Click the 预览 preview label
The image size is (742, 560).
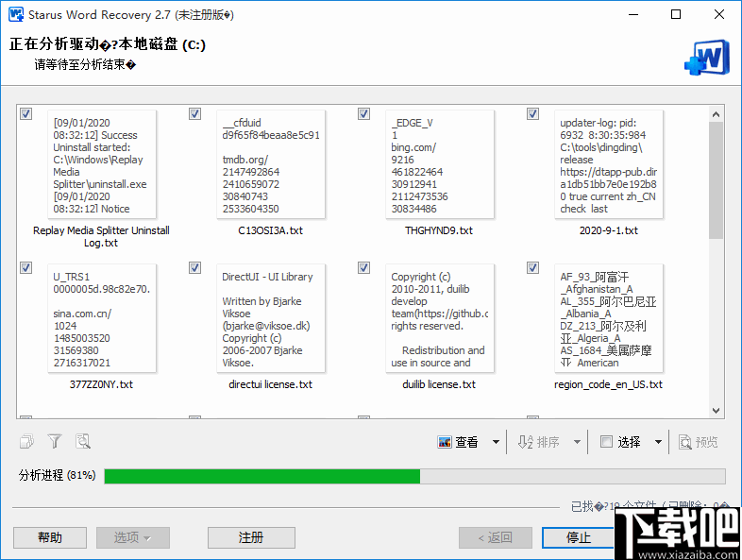pyautogui.click(x=706, y=442)
